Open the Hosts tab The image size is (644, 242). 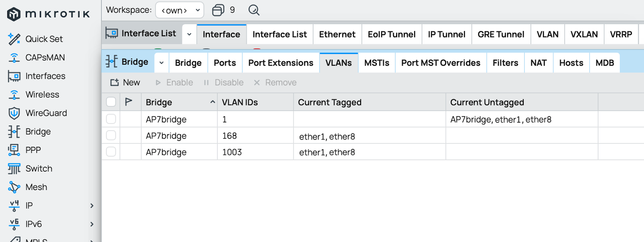(571, 63)
